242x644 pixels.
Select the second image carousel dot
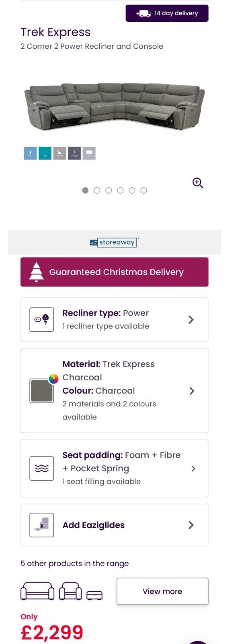click(97, 190)
